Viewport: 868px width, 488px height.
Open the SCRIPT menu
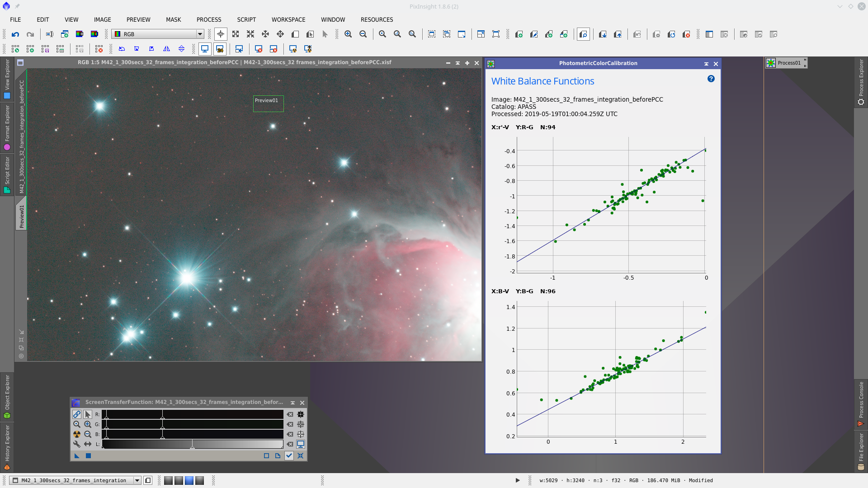[246, 19]
